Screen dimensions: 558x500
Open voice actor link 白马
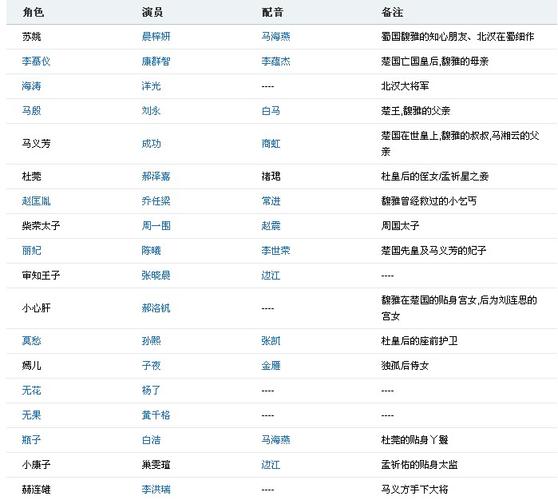point(271,111)
